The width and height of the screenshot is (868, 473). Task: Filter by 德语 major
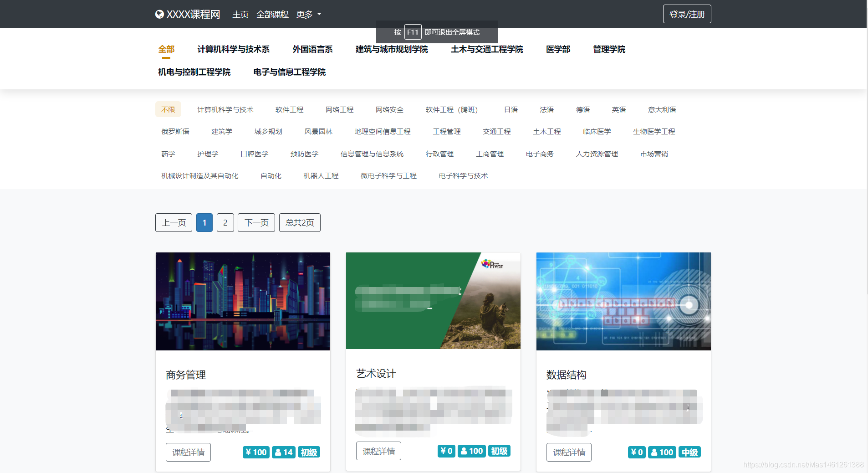[x=583, y=109]
